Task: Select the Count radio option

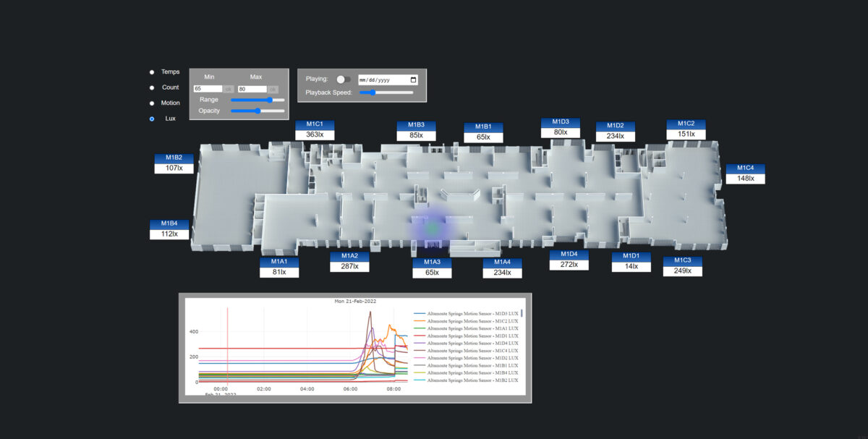Action: [151, 87]
